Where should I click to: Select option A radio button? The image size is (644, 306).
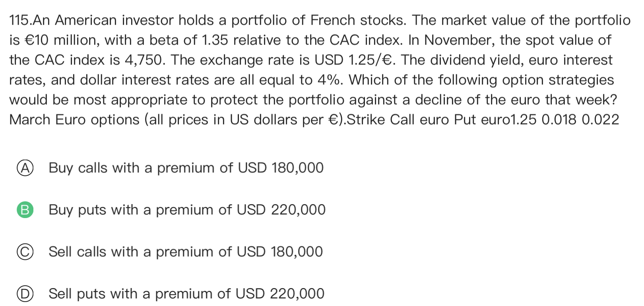pyautogui.click(x=25, y=168)
